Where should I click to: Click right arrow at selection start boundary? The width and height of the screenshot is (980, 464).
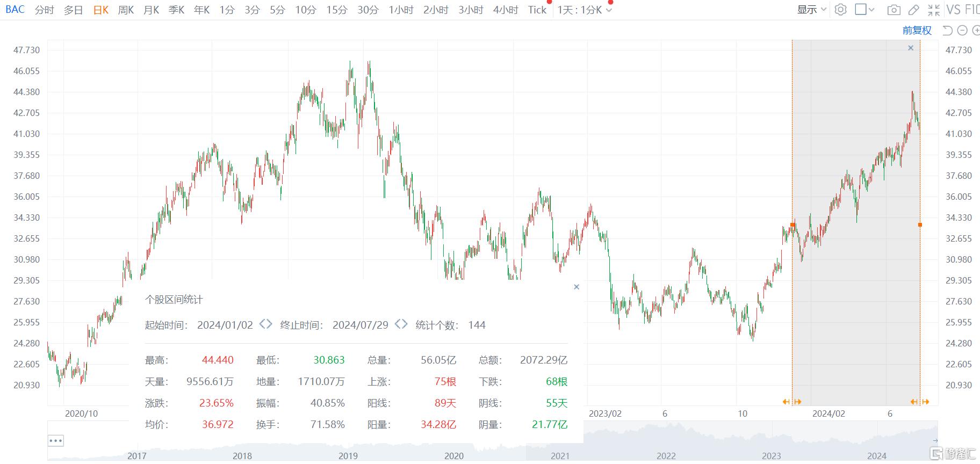(798, 402)
